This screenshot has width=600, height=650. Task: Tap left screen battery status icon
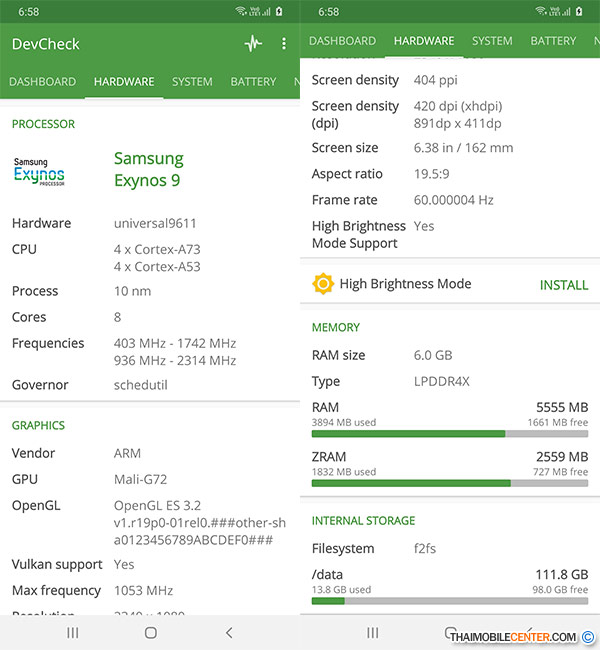tap(279, 11)
